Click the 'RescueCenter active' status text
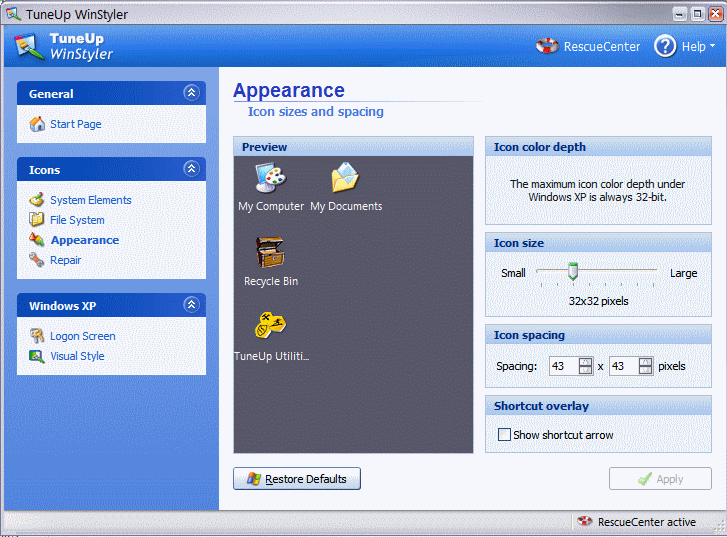 647,522
